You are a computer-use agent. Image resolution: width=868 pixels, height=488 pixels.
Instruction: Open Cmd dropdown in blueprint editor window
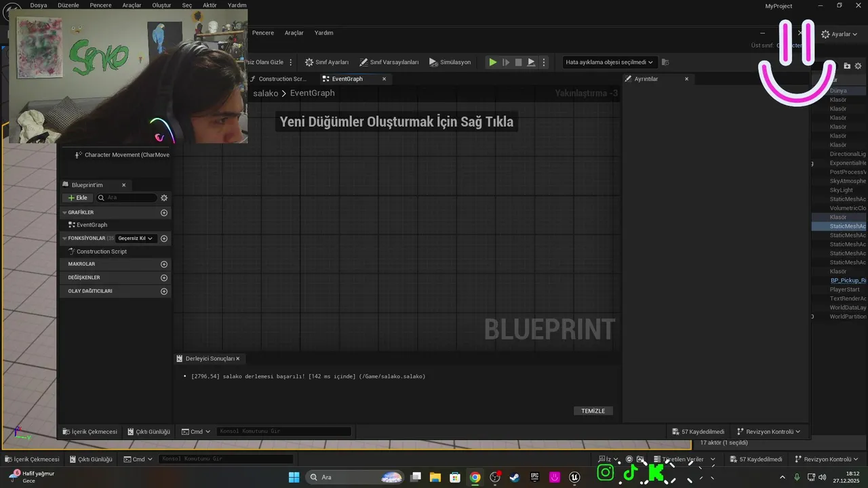tap(196, 432)
